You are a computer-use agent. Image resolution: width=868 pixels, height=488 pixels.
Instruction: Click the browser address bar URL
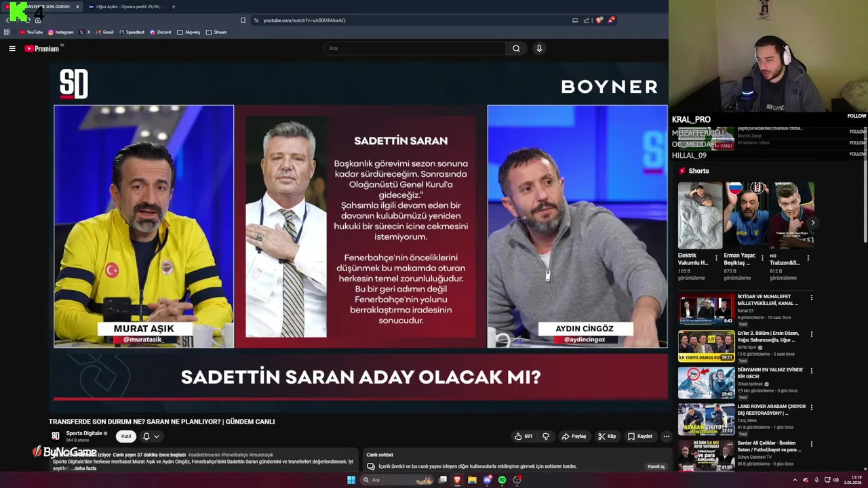click(304, 20)
